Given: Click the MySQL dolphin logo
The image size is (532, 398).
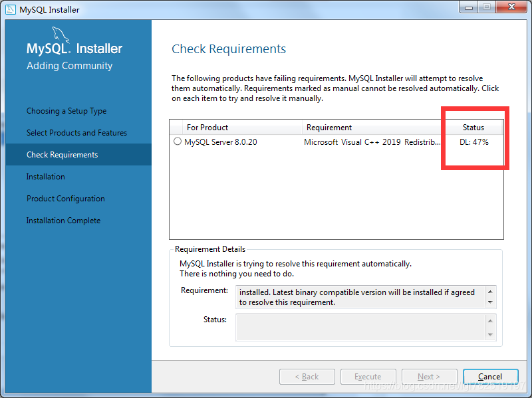Looking at the screenshot, I should coord(60,35).
